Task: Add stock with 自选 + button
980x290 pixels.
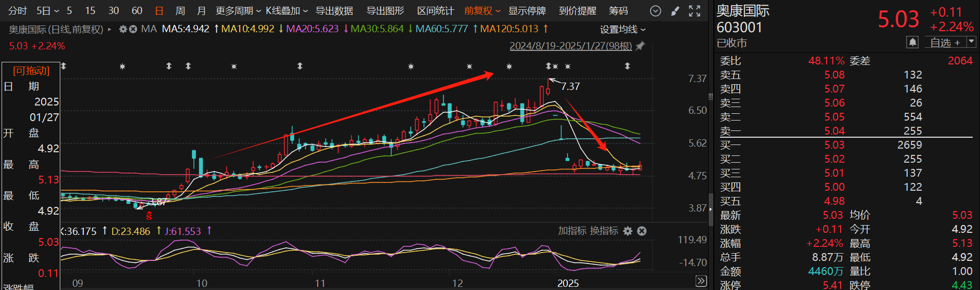Action: pyautogui.click(x=945, y=43)
